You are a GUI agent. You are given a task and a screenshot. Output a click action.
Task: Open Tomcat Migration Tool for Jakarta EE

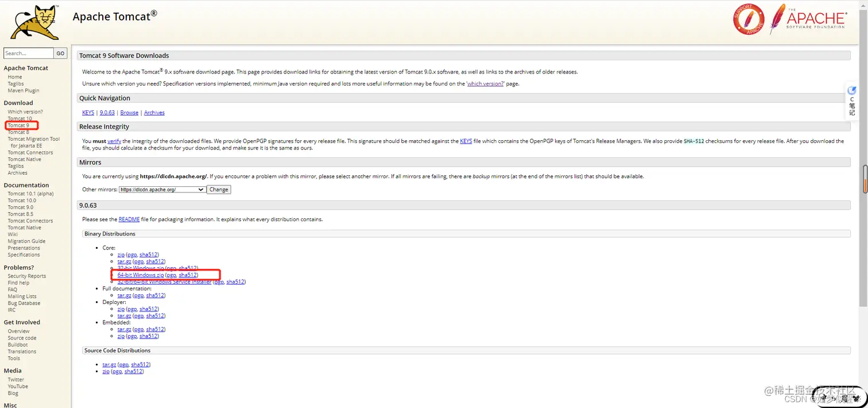pos(34,143)
